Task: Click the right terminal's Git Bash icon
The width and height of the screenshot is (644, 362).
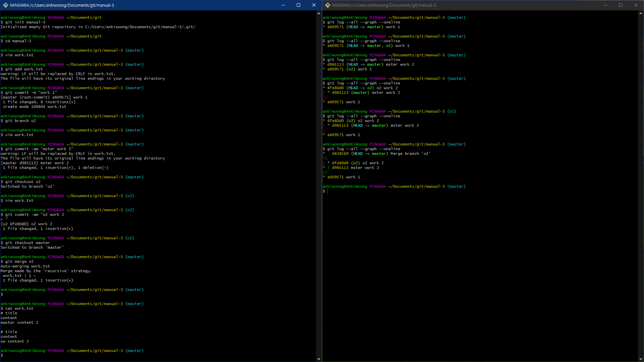Action: 327,5
